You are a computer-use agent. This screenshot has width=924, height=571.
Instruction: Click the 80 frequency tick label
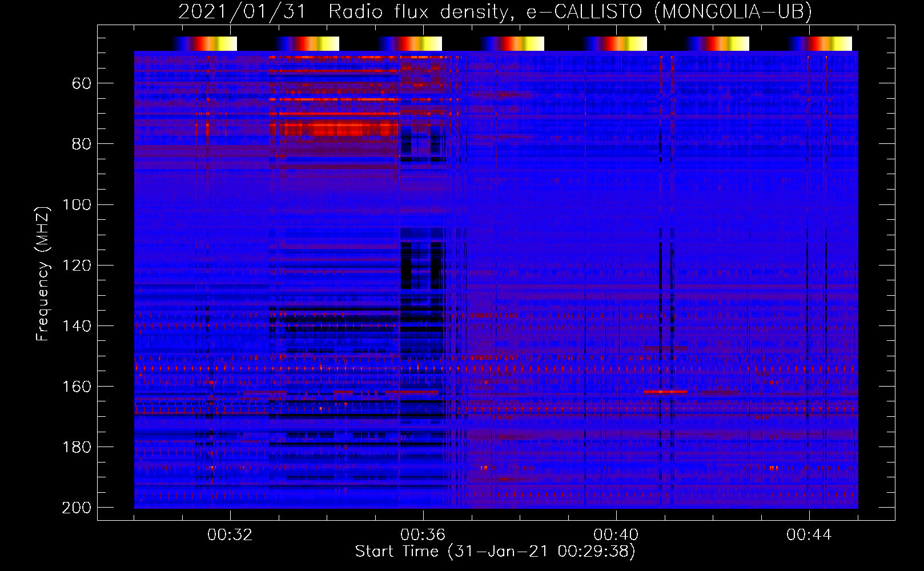pos(82,144)
